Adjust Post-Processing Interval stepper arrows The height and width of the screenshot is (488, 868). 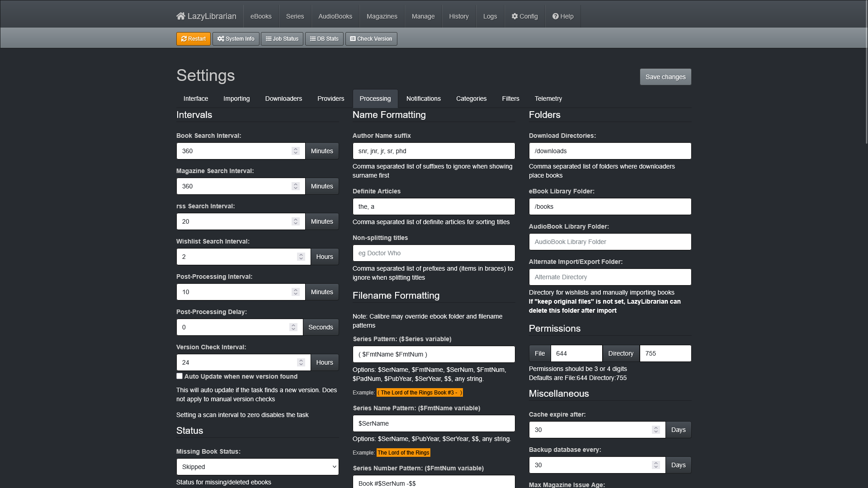296,292
